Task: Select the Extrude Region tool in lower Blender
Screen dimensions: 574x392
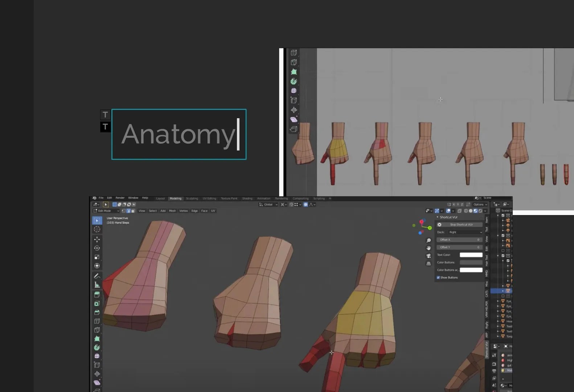Action: pyautogui.click(x=97, y=295)
